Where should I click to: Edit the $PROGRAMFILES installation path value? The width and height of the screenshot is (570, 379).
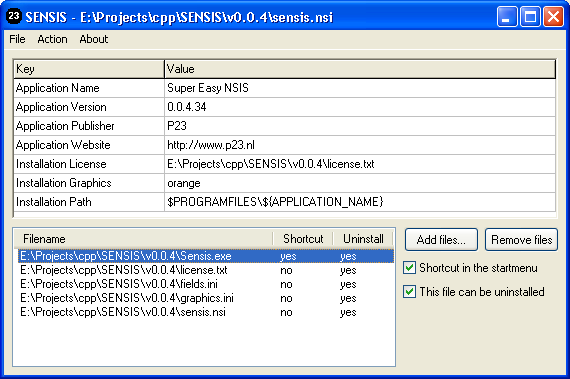pyautogui.click(x=360, y=202)
